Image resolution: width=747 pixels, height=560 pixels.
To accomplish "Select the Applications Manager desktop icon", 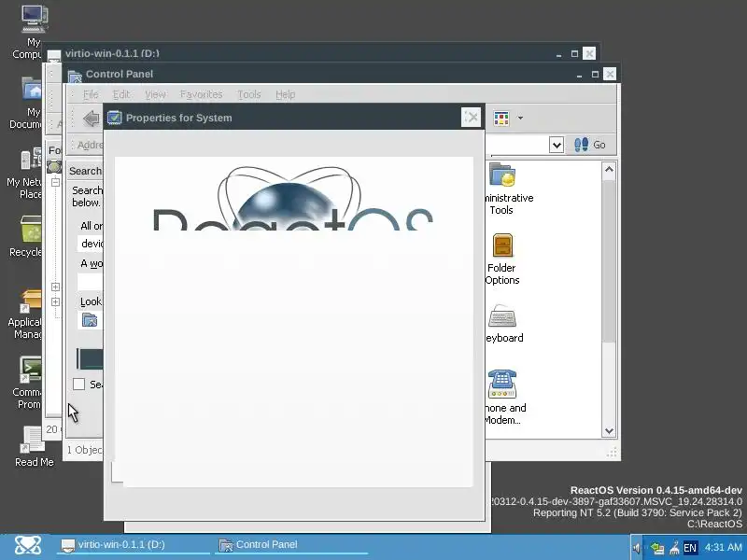I will pos(27,315).
